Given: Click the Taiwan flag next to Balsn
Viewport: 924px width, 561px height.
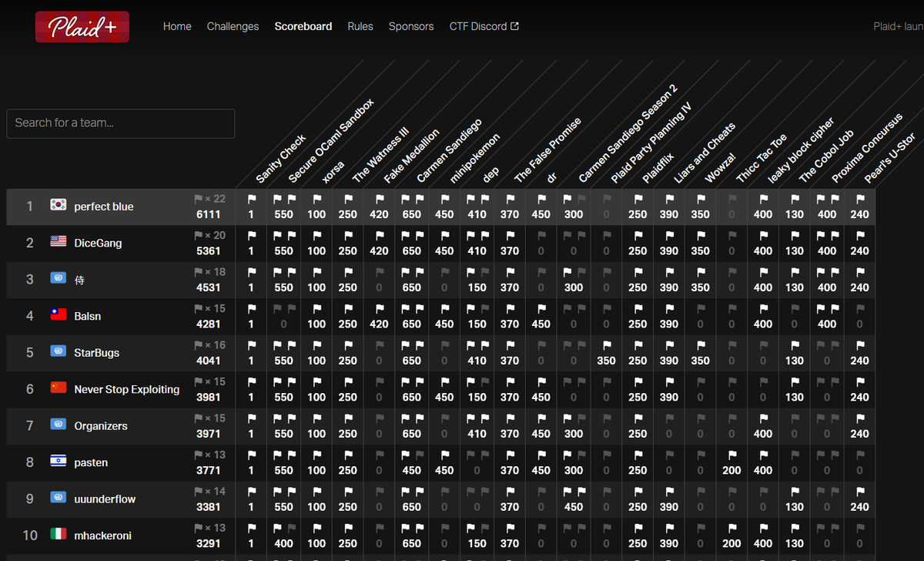Looking at the screenshot, I should click(59, 315).
